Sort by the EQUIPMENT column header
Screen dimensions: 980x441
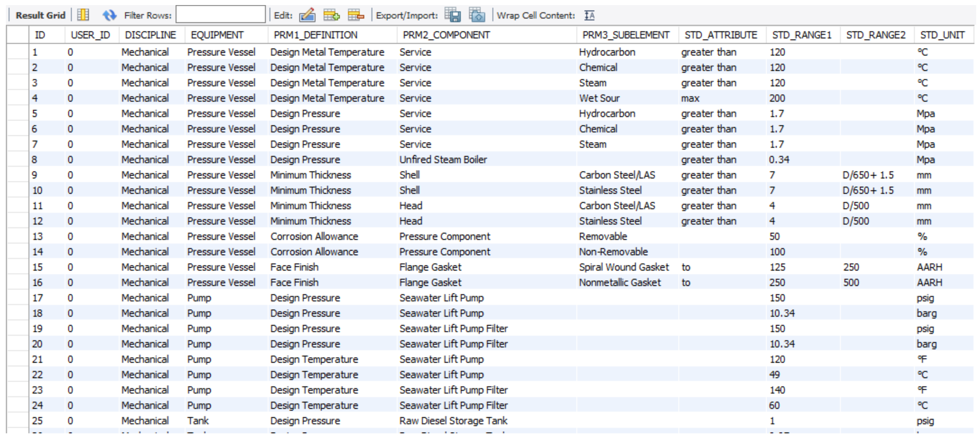coord(217,35)
